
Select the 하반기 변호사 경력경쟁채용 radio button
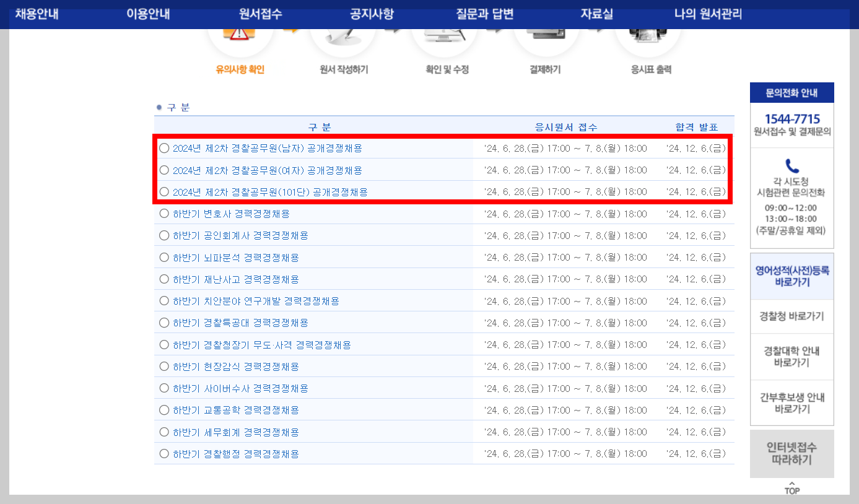(x=163, y=214)
